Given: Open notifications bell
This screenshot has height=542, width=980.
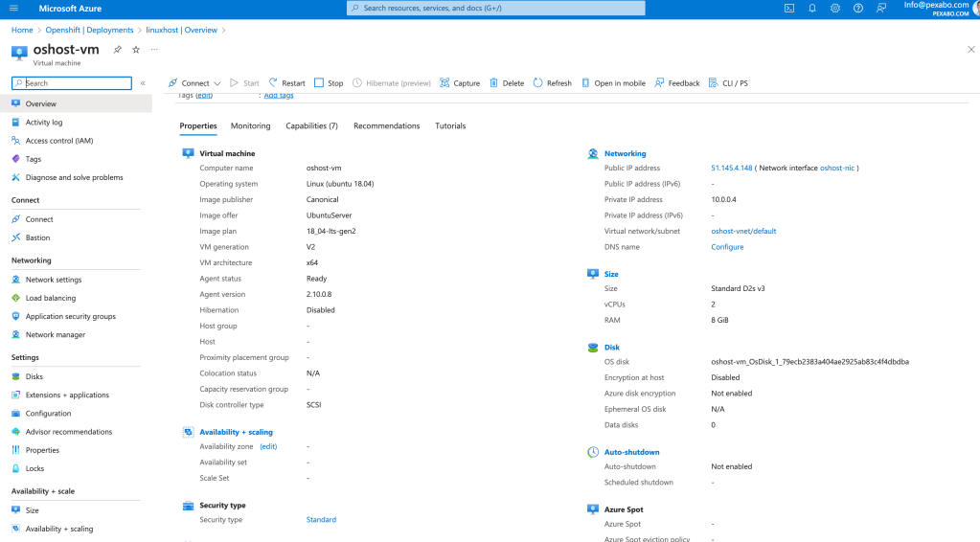Looking at the screenshot, I should [811, 8].
